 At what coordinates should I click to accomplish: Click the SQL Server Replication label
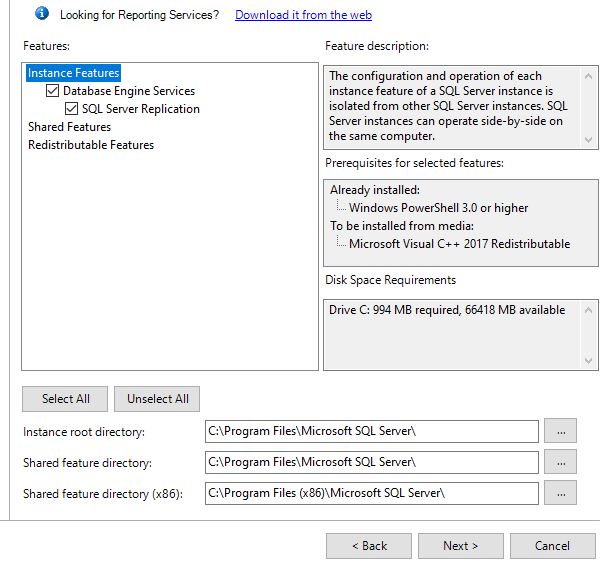141,109
